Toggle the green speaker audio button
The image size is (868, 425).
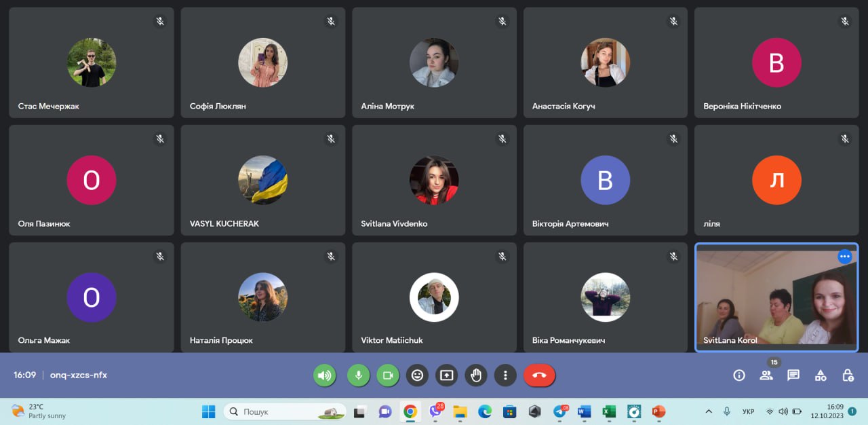coord(324,375)
